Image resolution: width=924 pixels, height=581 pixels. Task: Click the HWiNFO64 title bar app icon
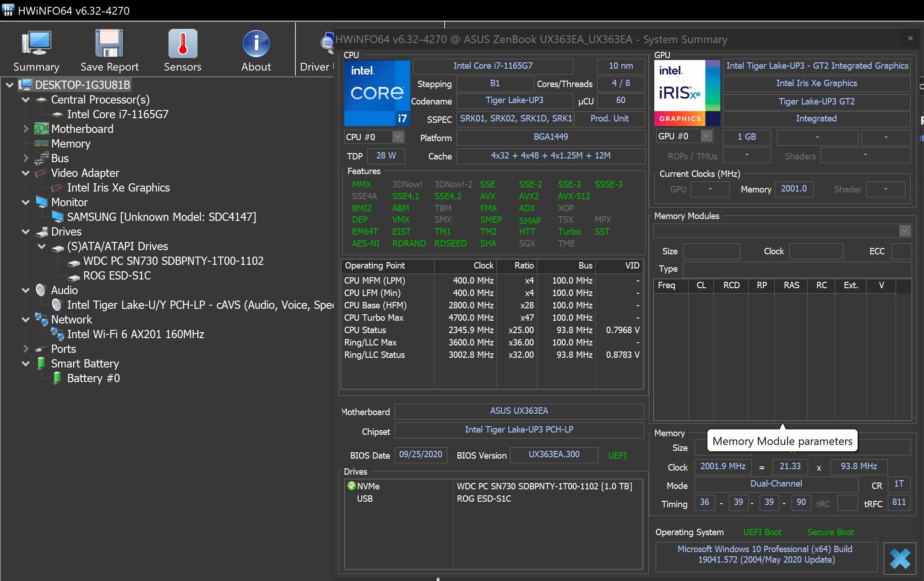pyautogui.click(x=8, y=10)
